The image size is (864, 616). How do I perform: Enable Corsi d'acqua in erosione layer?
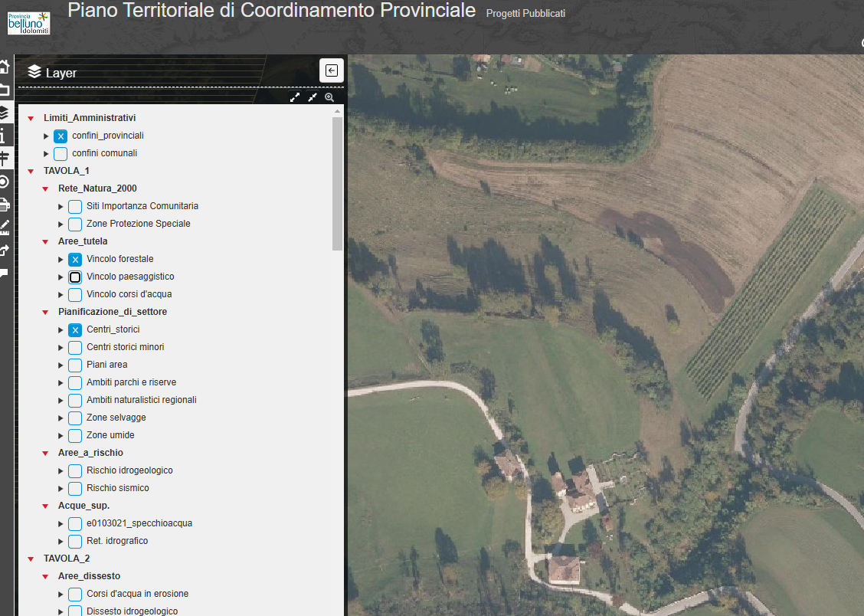point(75,595)
